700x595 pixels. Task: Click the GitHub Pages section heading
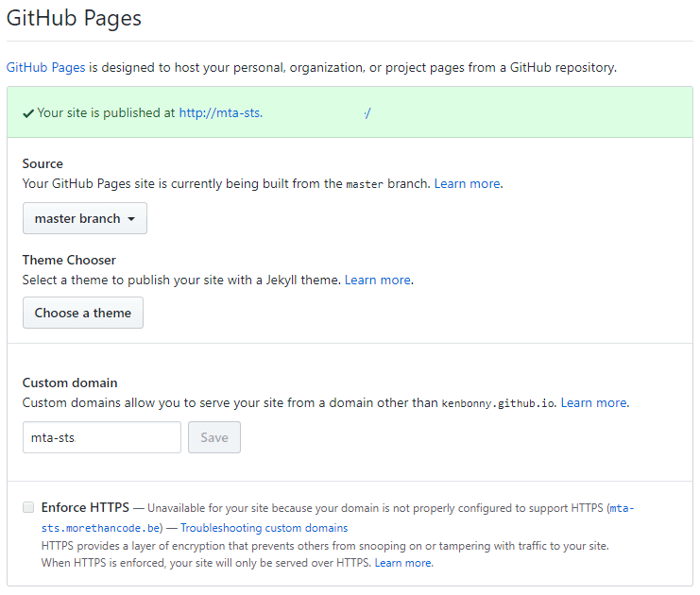(x=74, y=17)
